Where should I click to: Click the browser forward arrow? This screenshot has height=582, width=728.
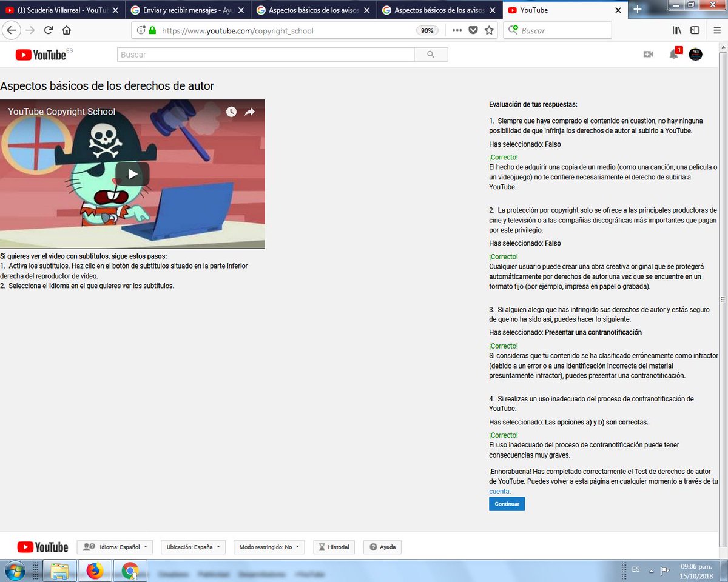tap(30, 30)
